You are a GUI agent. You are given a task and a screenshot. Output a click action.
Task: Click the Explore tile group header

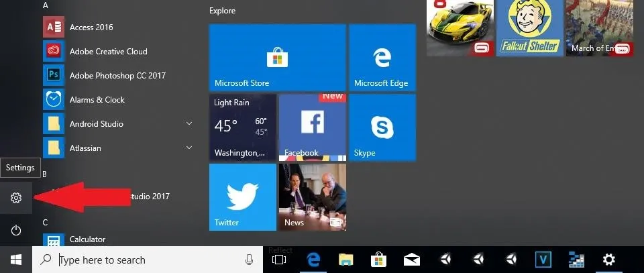tap(223, 11)
